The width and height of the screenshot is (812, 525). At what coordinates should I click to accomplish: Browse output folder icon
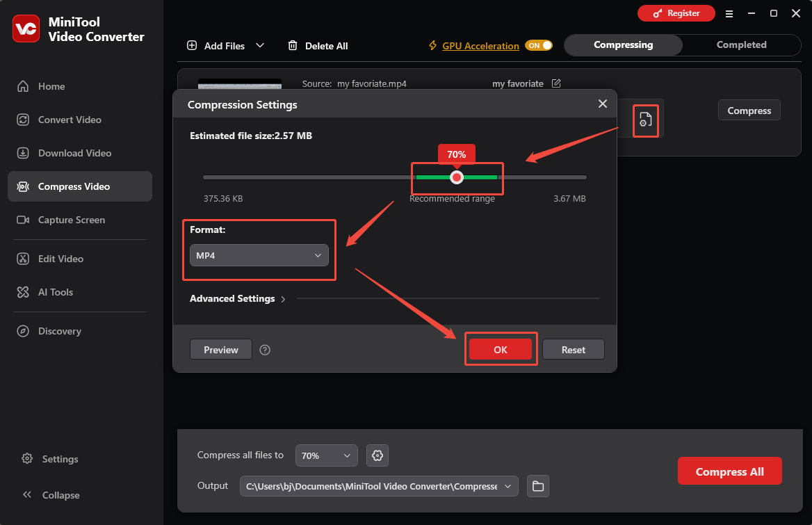pyautogui.click(x=538, y=486)
